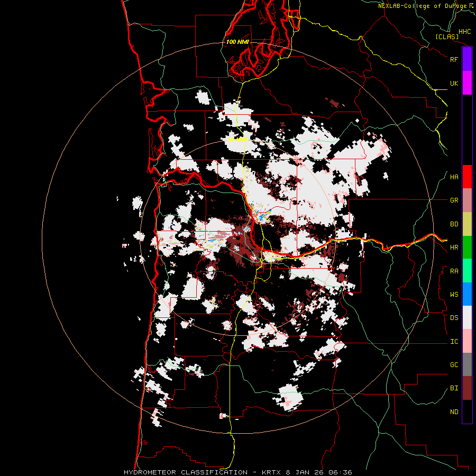Viewport: 476px width, 476px height.
Task: Click the HYDROMETEOR CLASSIFICATION title text
Action: pos(186,472)
